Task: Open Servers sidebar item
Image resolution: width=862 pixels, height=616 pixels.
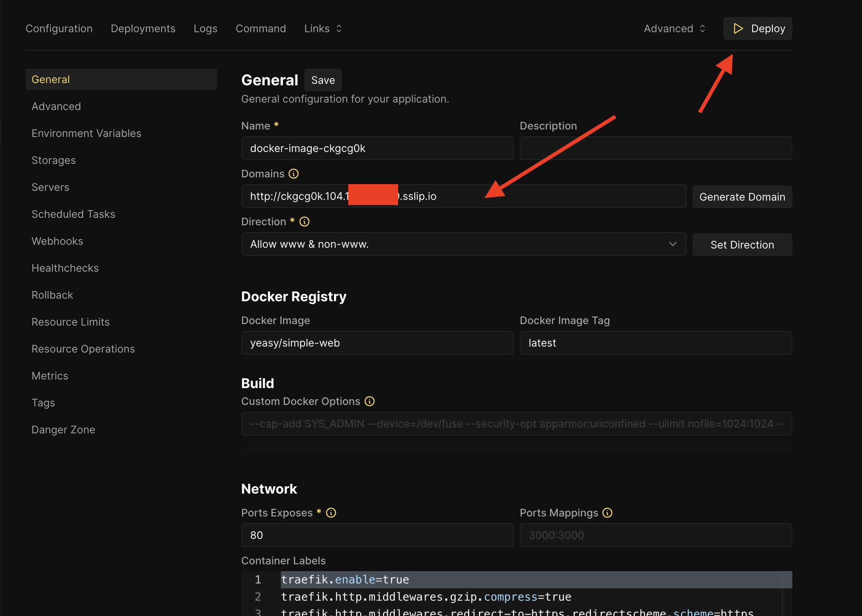Action: tap(50, 187)
